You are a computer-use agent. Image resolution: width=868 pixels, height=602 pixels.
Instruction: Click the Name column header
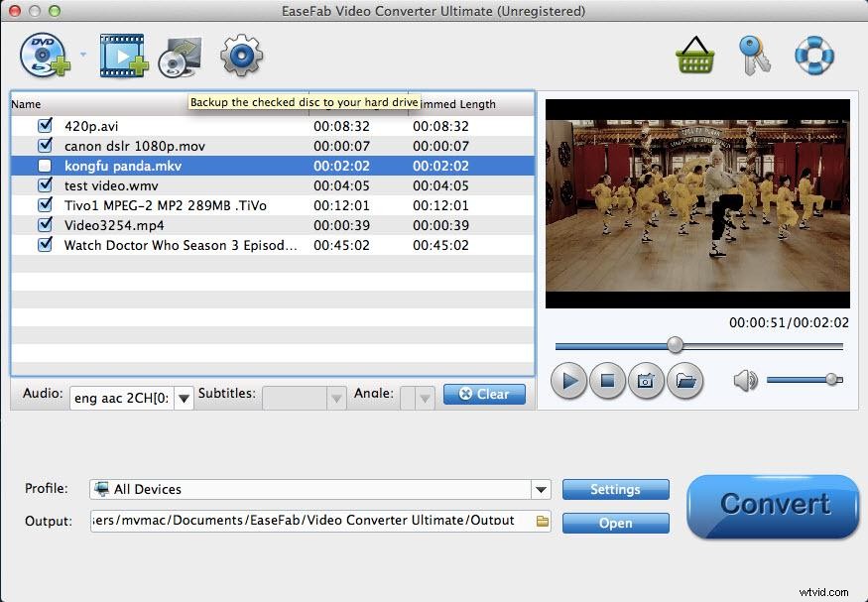tap(27, 103)
